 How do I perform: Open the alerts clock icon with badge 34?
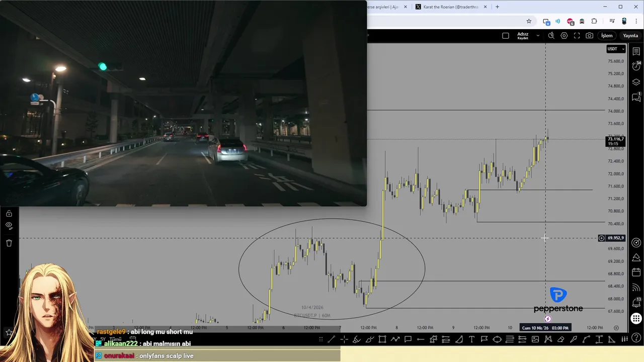[x=636, y=66]
